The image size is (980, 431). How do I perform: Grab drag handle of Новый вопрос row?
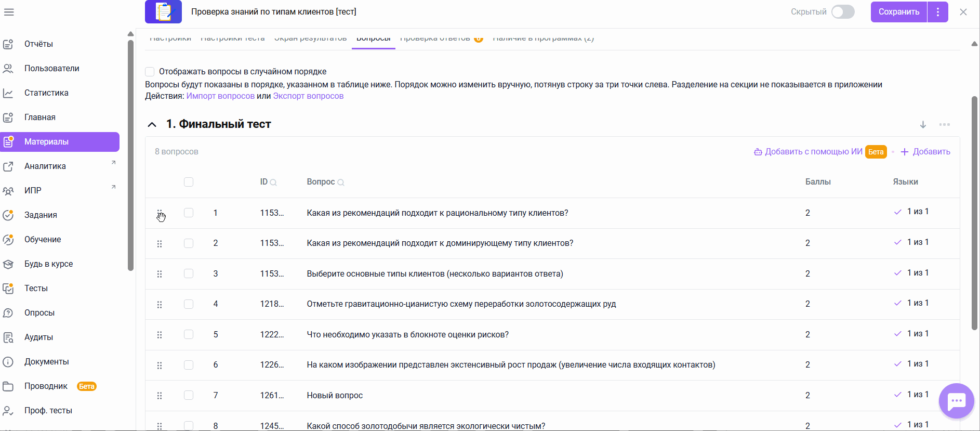click(x=160, y=396)
